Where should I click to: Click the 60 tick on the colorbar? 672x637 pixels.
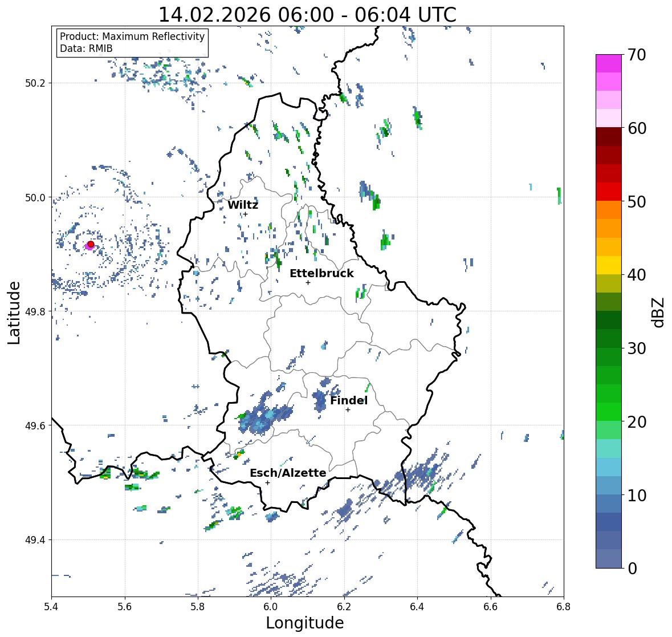[x=637, y=128]
